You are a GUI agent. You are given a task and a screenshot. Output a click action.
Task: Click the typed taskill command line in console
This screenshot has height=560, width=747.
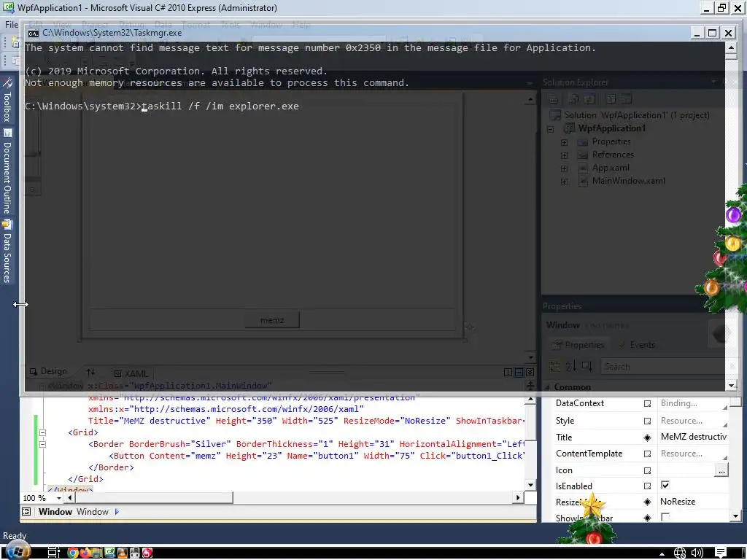pos(220,106)
